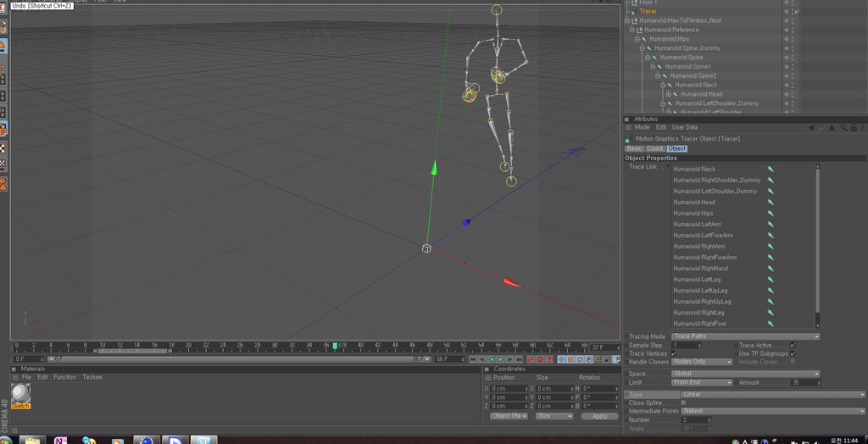
Task: Play animation forwards with green right arrow
Action: 500,359
